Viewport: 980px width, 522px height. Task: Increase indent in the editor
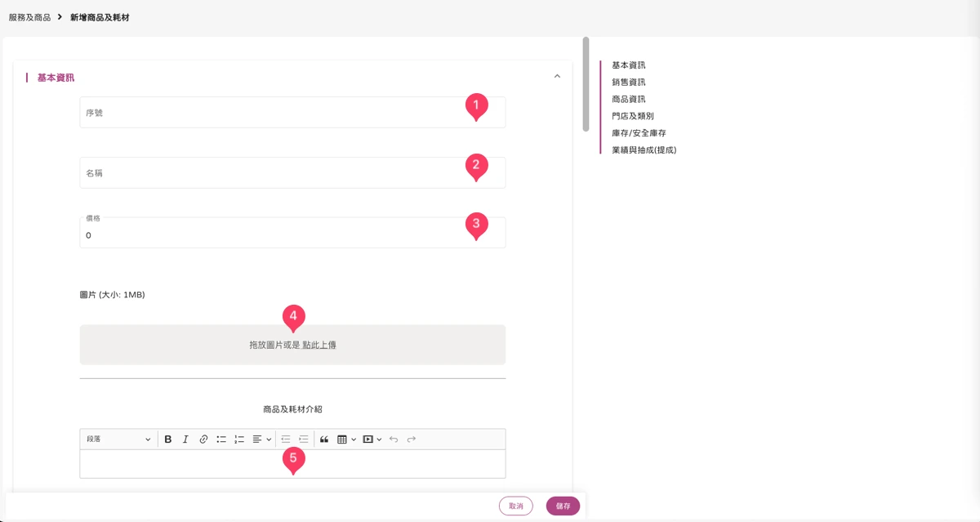coord(304,439)
